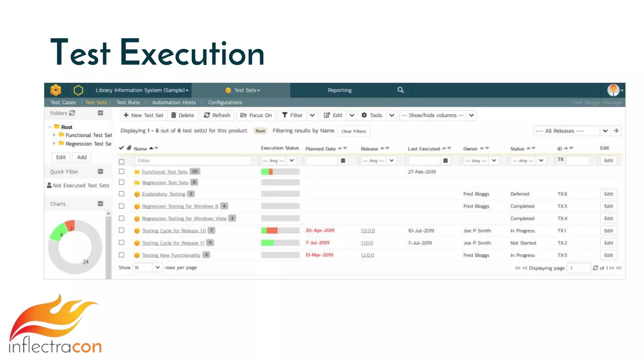This screenshot has height=362, width=644.
Task: Collapse the Charts panel
Action: click(x=100, y=204)
